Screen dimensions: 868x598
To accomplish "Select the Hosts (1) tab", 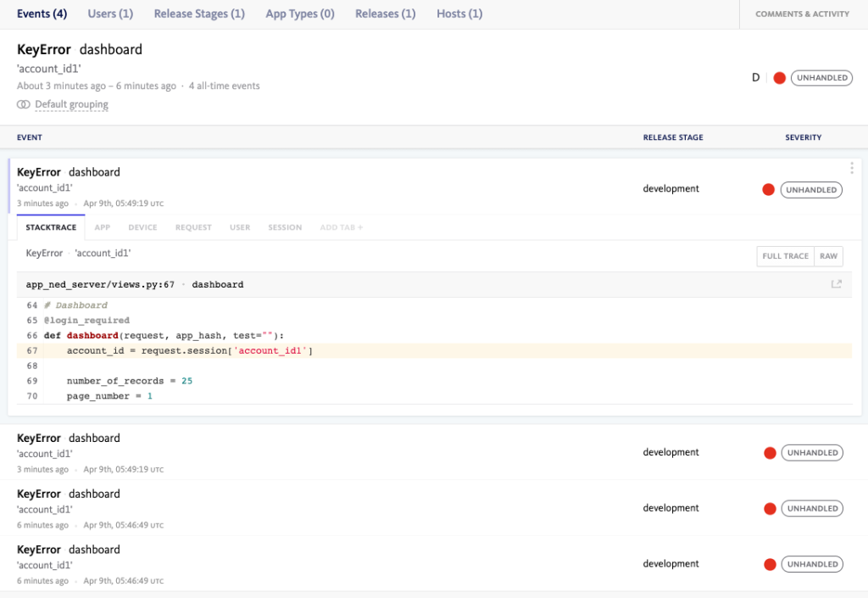I will click(459, 14).
